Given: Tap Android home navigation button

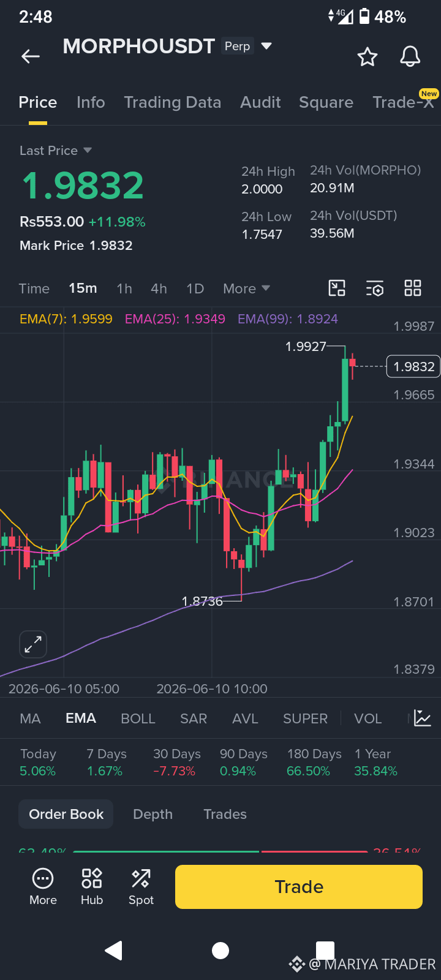Looking at the screenshot, I should (221, 951).
